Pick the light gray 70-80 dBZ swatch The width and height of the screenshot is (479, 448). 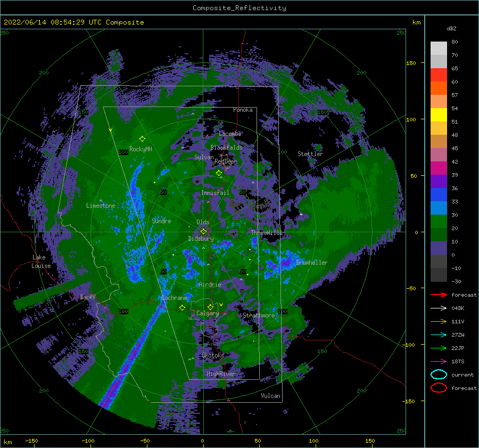click(439, 48)
